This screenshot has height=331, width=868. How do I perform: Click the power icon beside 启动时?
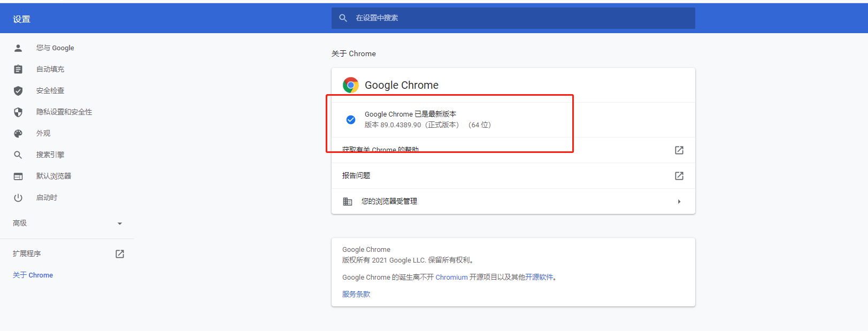pos(18,198)
